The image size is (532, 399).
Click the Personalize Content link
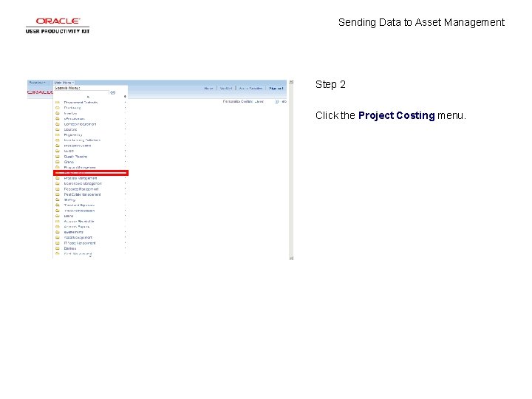(238, 101)
